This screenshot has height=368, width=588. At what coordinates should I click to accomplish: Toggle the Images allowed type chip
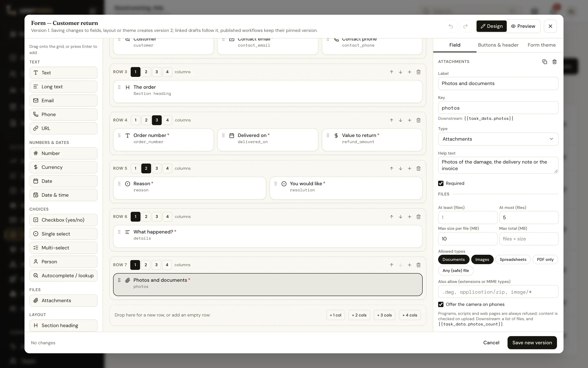pos(482,259)
